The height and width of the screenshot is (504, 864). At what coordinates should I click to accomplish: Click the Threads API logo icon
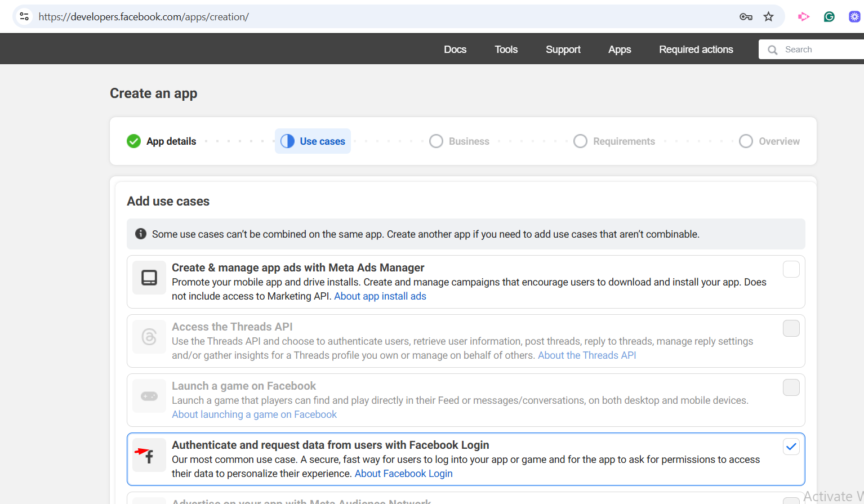tap(149, 337)
